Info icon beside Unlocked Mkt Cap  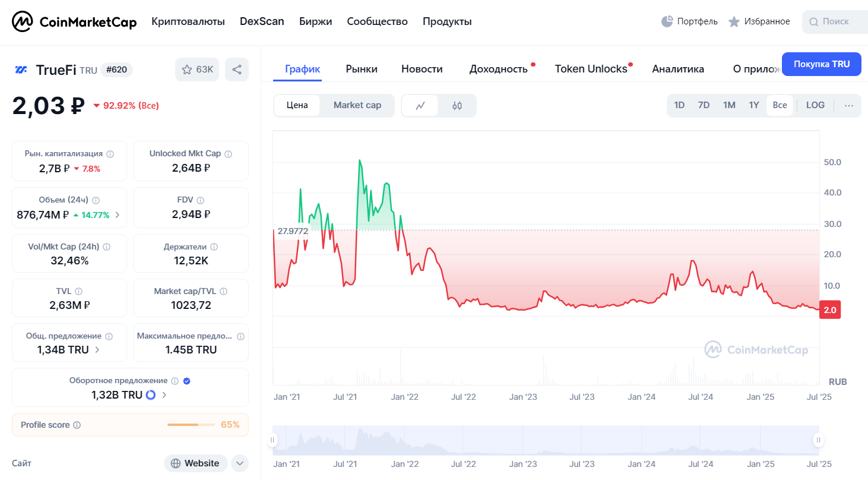(x=229, y=154)
